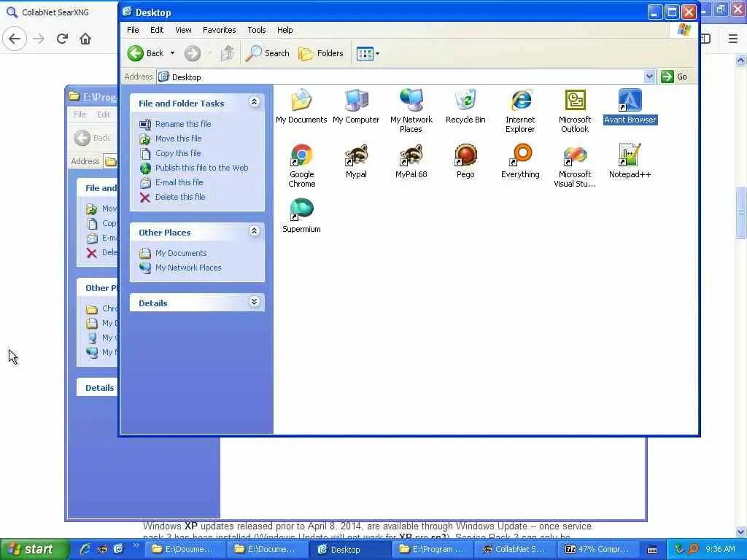747x560 pixels.
Task: Select the Mypal shortcut icon
Action: pyautogui.click(x=356, y=161)
